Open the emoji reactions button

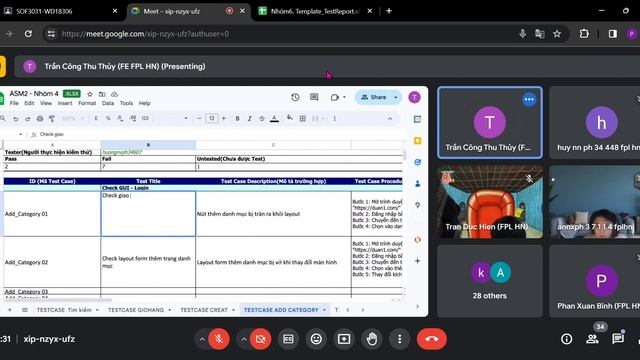(x=316, y=339)
